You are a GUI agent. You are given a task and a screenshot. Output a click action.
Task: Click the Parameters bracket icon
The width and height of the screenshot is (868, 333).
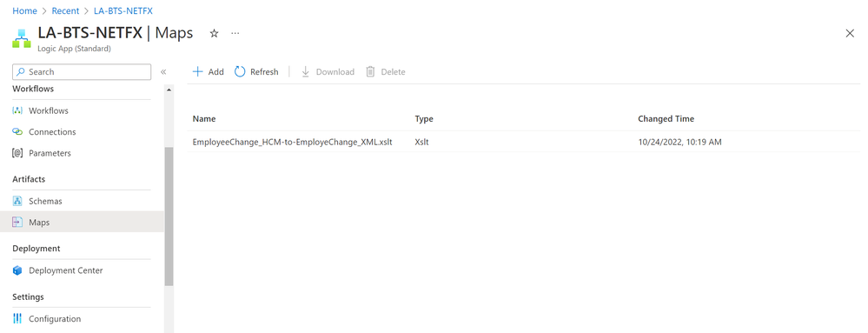[17, 153]
